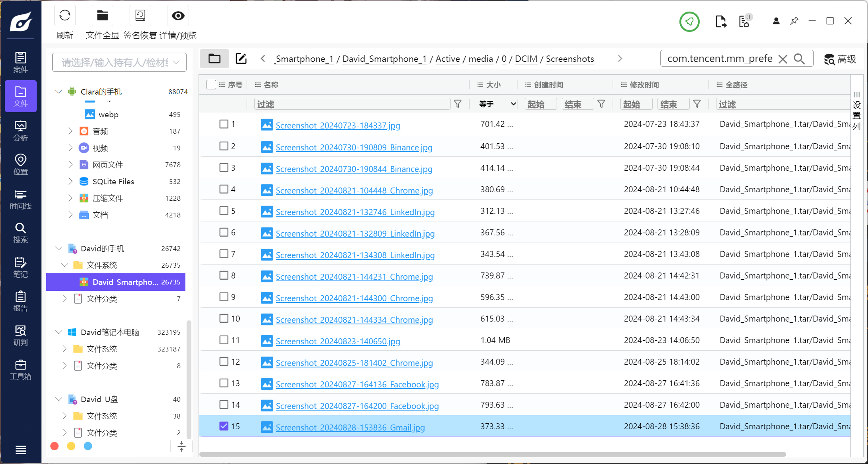This screenshot has width=868, height=464.
Task: Switch to the 分析 sidebar tab
Action: click(x=20, y=130)
